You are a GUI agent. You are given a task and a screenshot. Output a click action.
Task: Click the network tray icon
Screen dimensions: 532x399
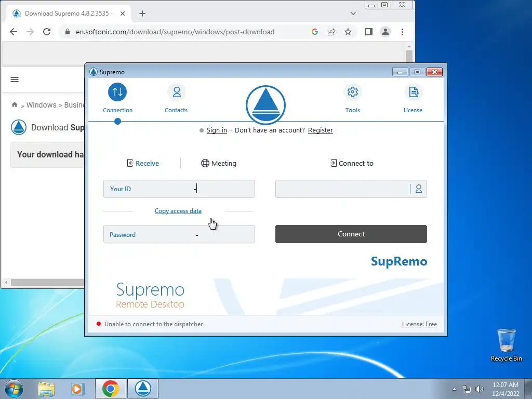point(467,389)
